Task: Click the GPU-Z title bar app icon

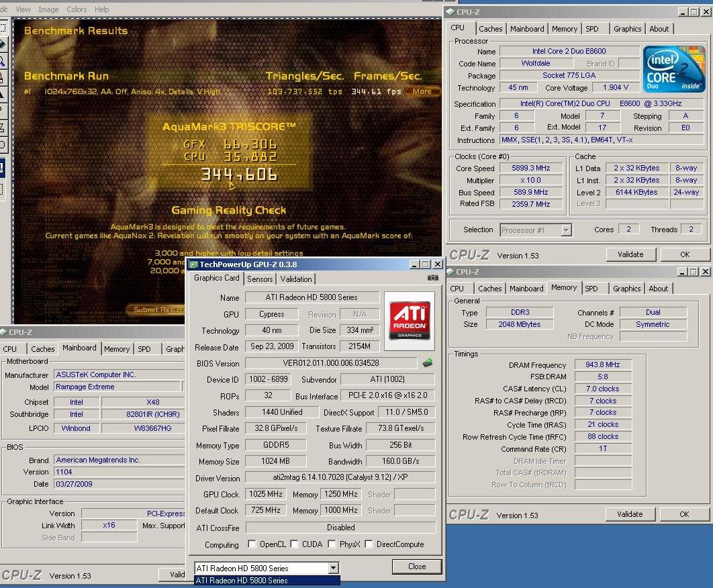Action: 193,264
